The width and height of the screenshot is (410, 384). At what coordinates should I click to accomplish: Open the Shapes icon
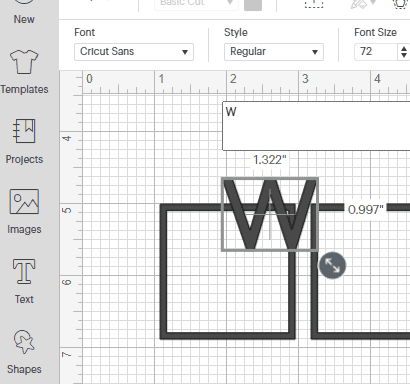click(24, 342)
